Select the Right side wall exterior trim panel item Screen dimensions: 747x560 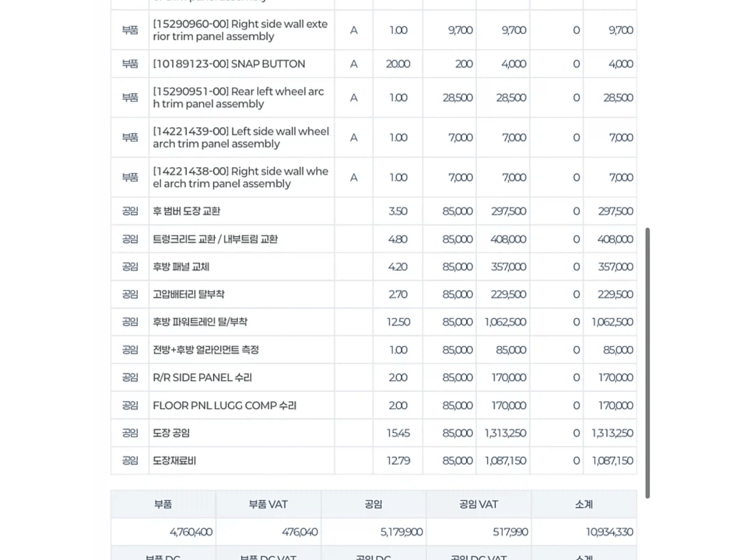[374, 30]
